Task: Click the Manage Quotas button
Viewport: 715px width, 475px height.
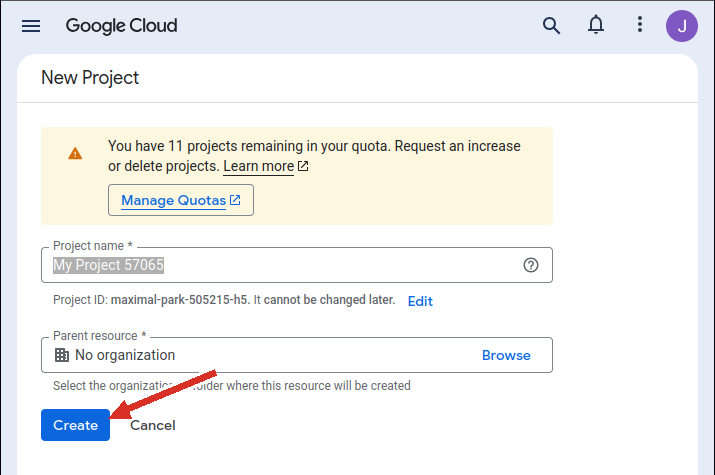Action: click(181, 200)
